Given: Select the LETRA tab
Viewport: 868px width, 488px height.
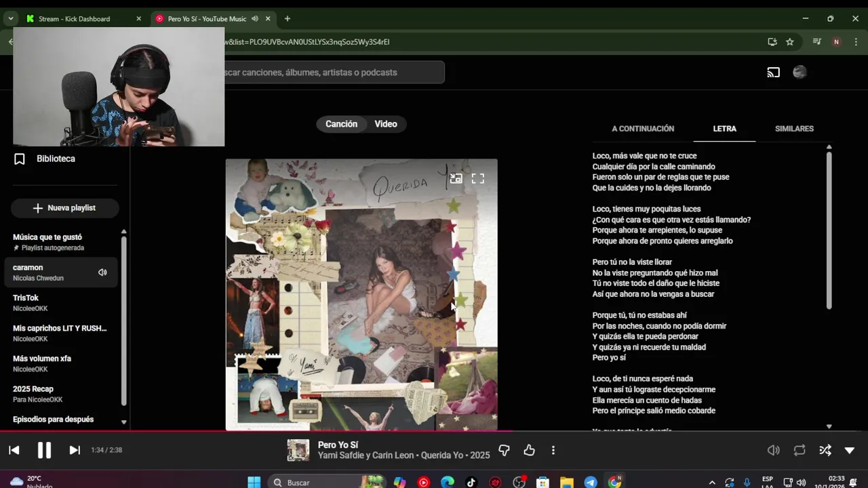Looking at the screenshot, I should point(724,129).
